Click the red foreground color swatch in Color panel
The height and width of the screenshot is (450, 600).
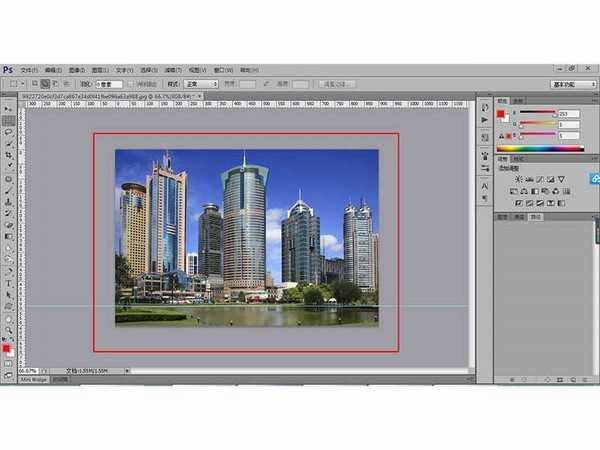coord(501,114)
